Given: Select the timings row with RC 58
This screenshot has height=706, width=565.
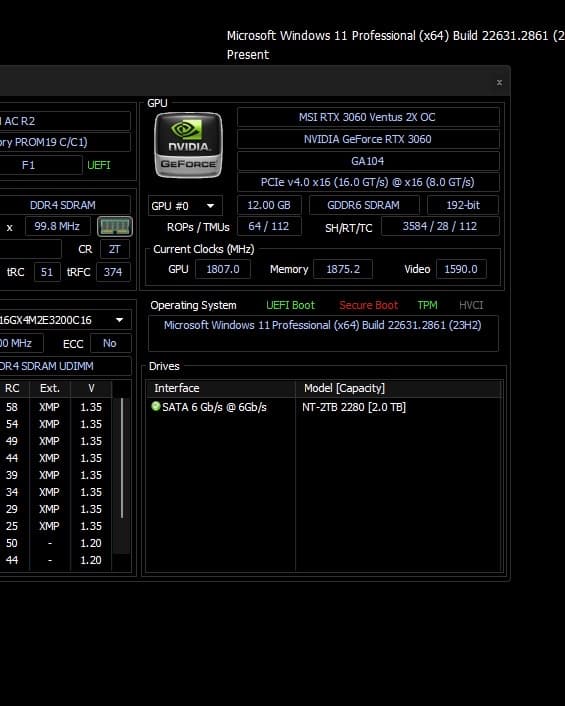Looking at the screenshot, I should (56, 407).
